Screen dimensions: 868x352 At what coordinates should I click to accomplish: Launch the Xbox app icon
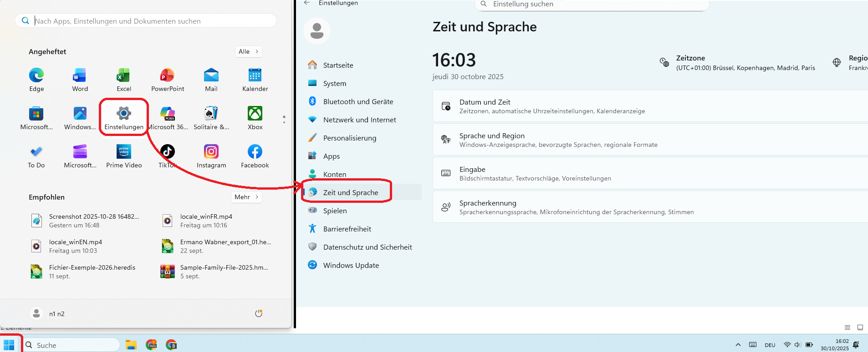[255, 117]
